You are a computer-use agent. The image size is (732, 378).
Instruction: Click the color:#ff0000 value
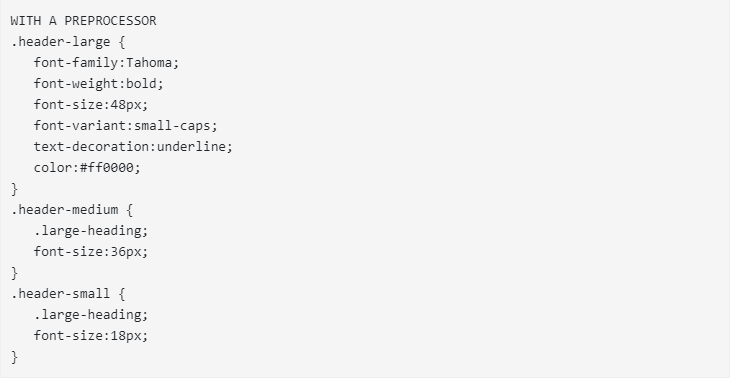[110, 168]
